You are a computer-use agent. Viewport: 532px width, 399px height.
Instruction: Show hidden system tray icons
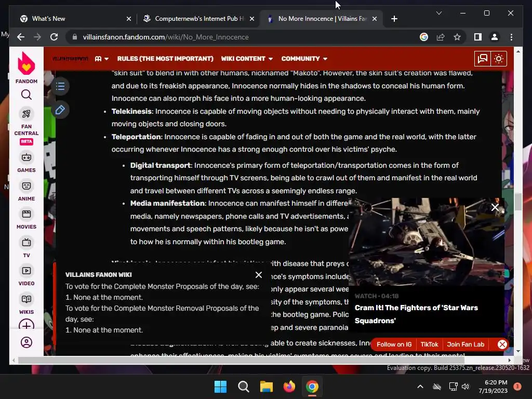(x=420, y=387)
